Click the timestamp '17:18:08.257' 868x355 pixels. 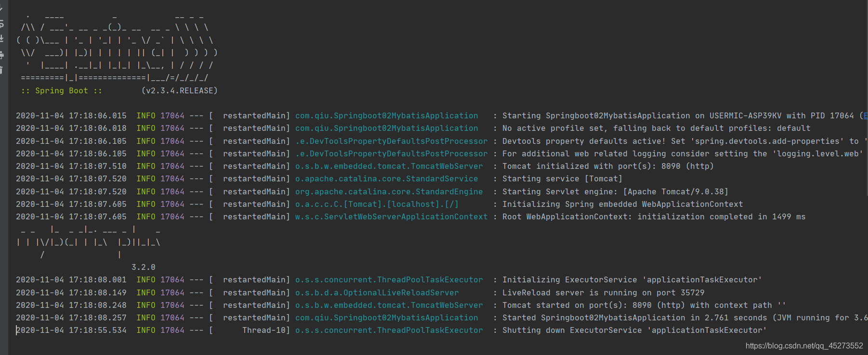[x=98, y=317]
